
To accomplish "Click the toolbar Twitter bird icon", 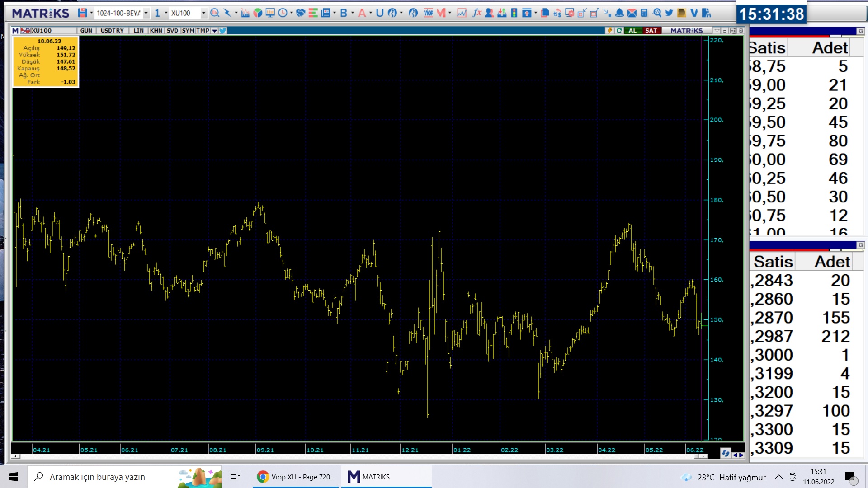I will pyautogui.click(x=669, y=13).
